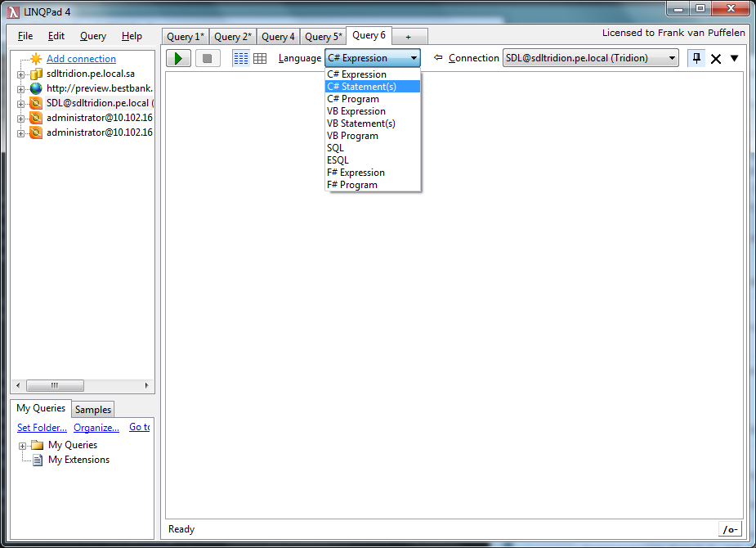This screenshot has width=756, height=548.
Task: Click the Stop query execution button
Action: coord(208,58)
